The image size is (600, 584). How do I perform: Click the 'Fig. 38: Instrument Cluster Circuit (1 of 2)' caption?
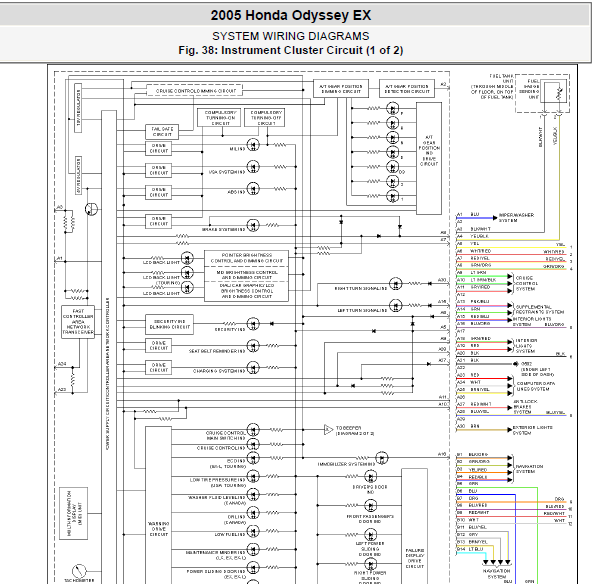[291, 51]
